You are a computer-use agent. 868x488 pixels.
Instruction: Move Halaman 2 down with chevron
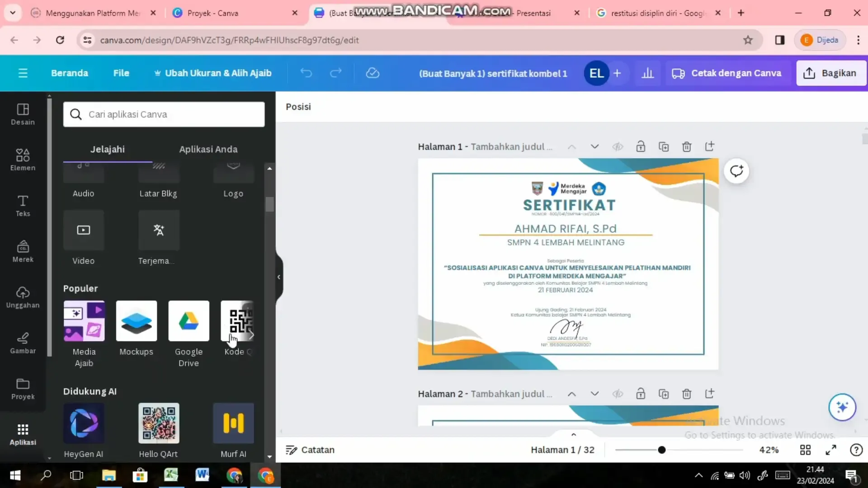click(x=594, y=394)
